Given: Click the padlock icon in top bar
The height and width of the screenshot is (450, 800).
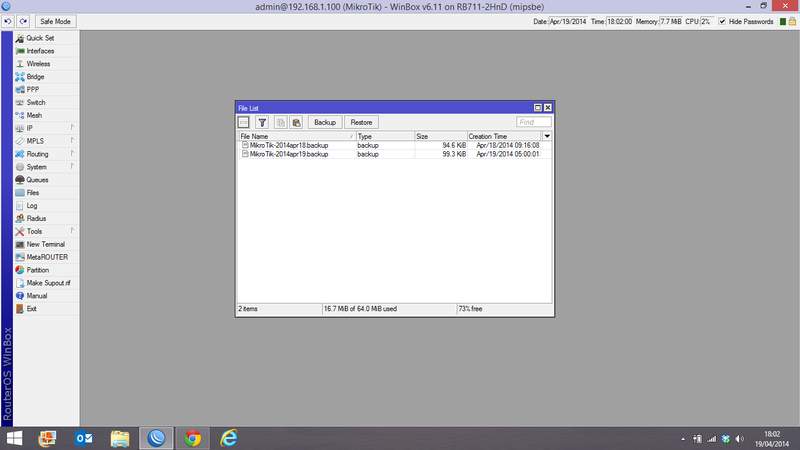Looking at the screenshot, I should click(792, 21).
